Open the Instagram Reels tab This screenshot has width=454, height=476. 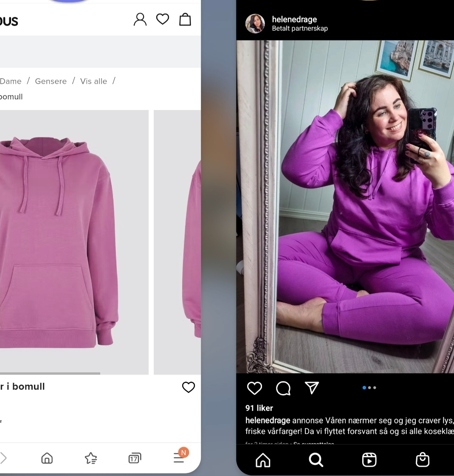[x=369, y=459]
